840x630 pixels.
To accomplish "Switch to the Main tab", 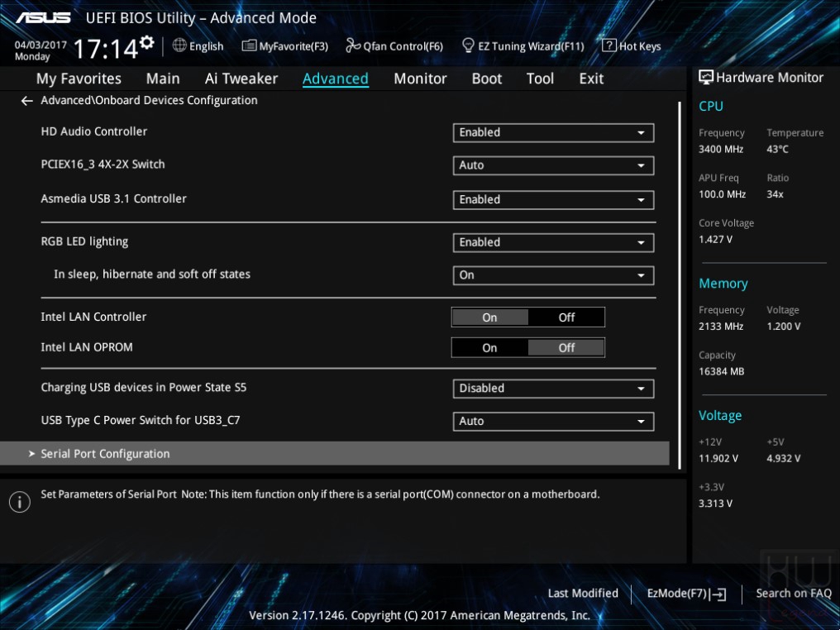I will [163, 79].
